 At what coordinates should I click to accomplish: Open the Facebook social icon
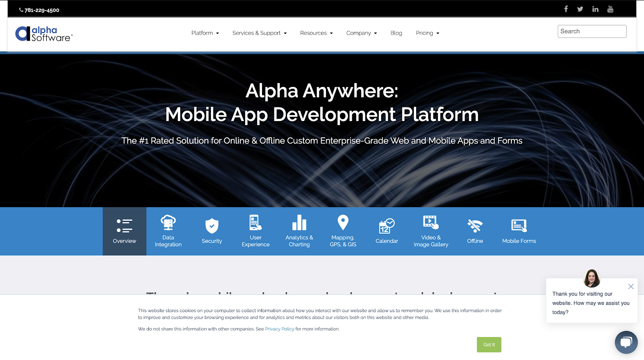pos(566,9)
